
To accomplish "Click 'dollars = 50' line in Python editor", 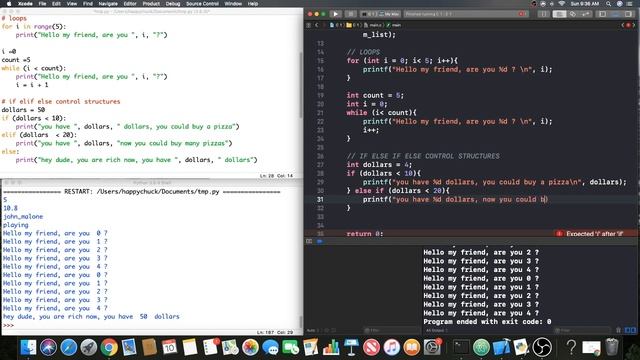I will 23,110.
